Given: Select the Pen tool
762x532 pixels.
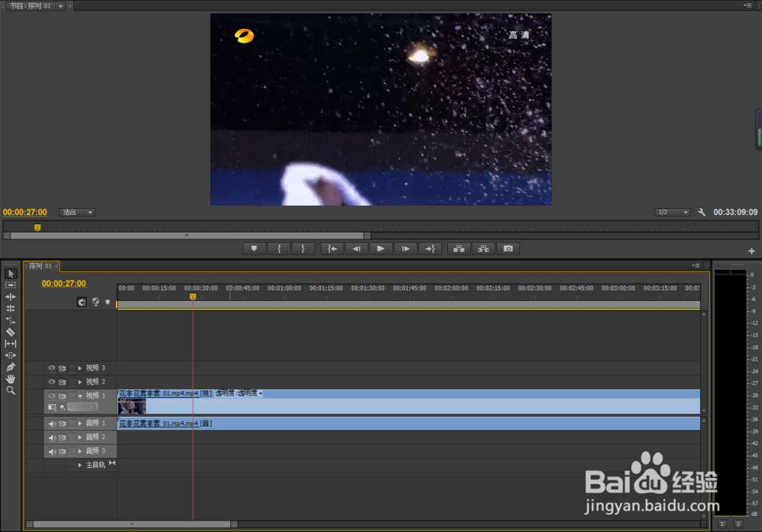Looking at the screenshot, I should click(11, 367).
